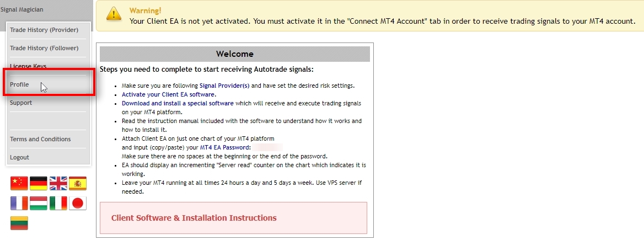This screenshot has height=240, width=644.
Task: Open the Profile menu item
Action: pos(19,84)
